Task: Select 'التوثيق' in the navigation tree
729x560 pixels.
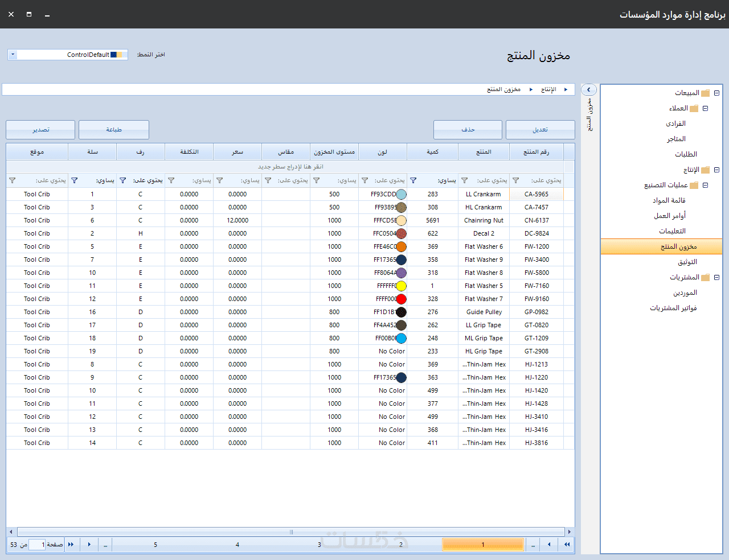Action: coord(687,262)
